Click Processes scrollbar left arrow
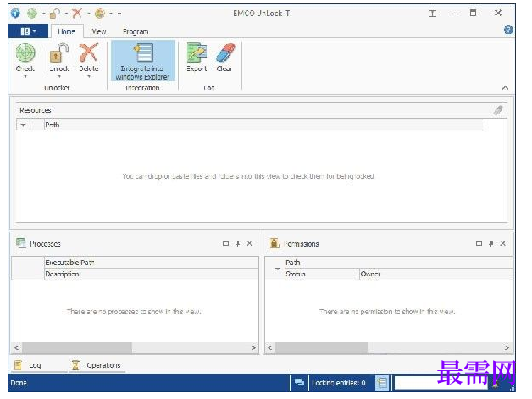Viewport: 532px width, 399px height. pos(17,348)
